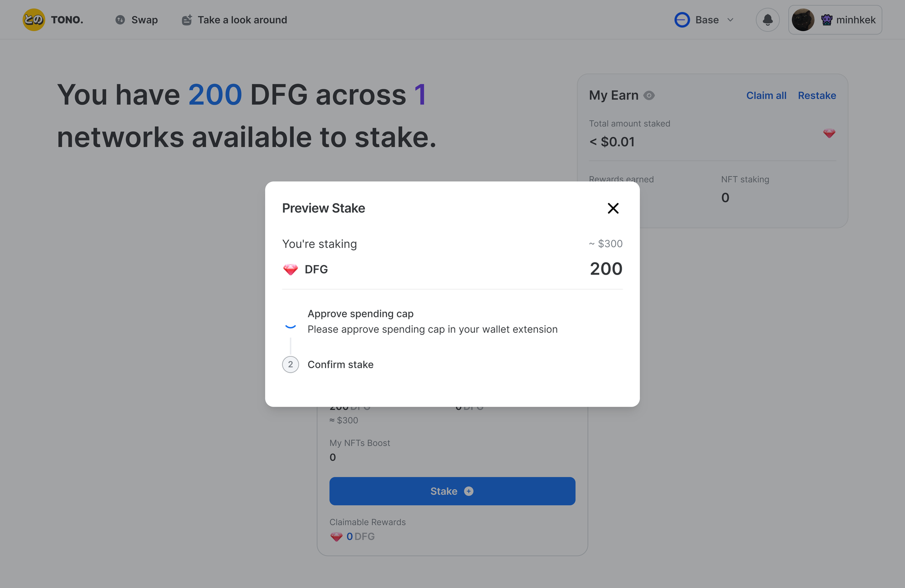Click the Claim all link
Image resolution: width=905 pixels, height=588 pixels.
pos(766,95)
